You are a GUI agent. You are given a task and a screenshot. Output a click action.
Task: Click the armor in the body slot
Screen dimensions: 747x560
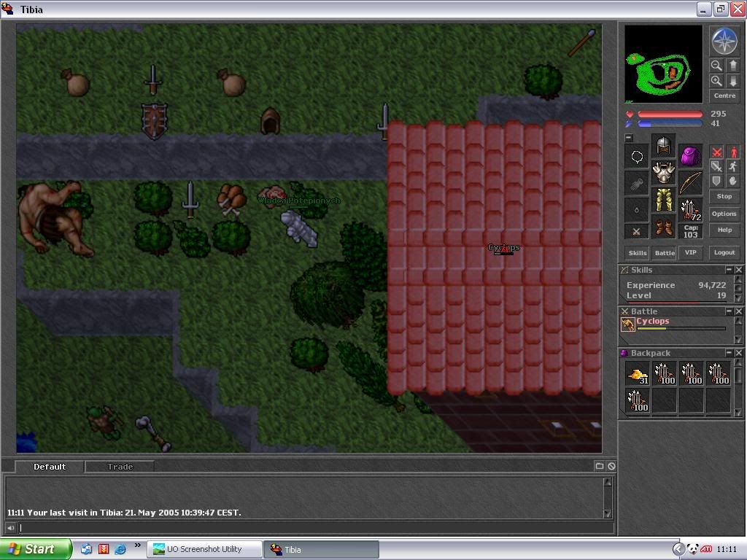pyautogui.click(x=663, y=172)
